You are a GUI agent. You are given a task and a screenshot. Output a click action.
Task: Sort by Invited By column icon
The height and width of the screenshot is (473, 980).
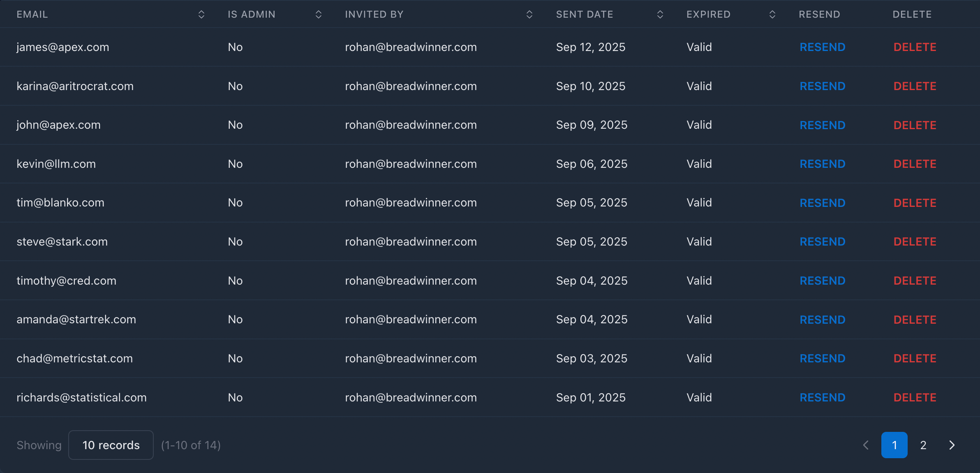(x=529, y=14)
